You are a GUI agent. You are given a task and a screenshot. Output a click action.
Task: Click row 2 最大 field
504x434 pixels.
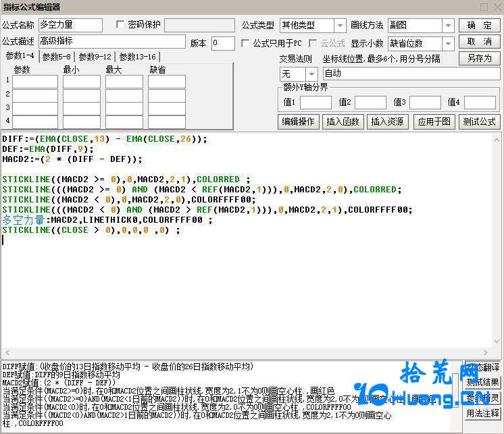tap(124, 95)
